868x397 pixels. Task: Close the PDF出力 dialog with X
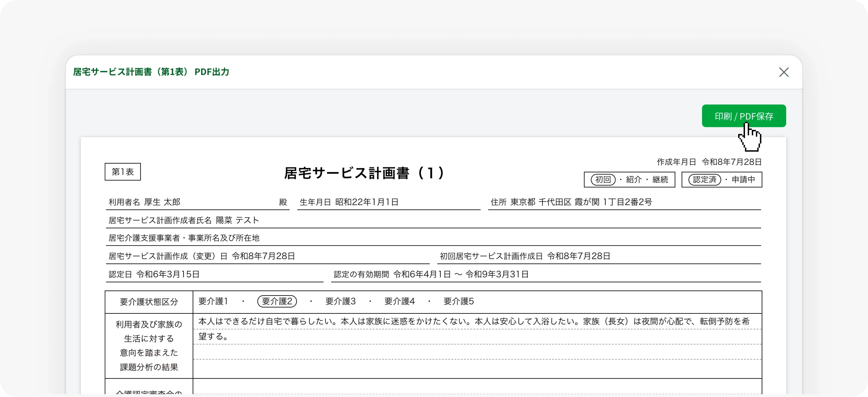(783, 72)
